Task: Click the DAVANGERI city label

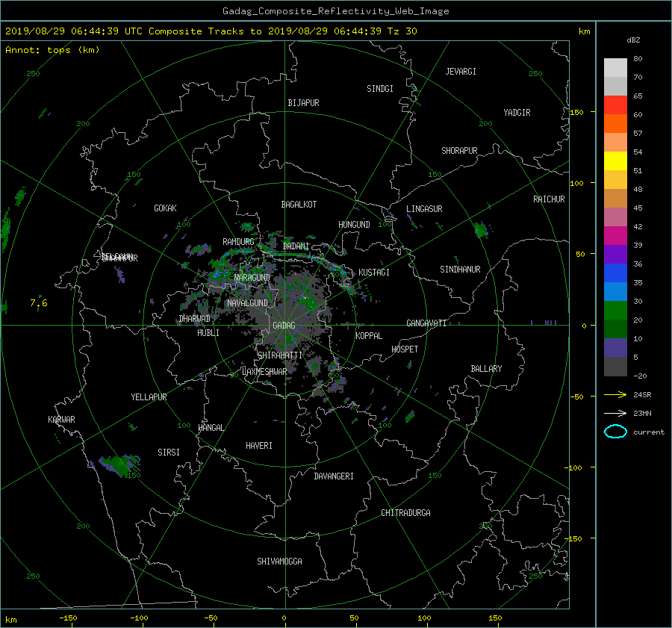Action: 334,476
